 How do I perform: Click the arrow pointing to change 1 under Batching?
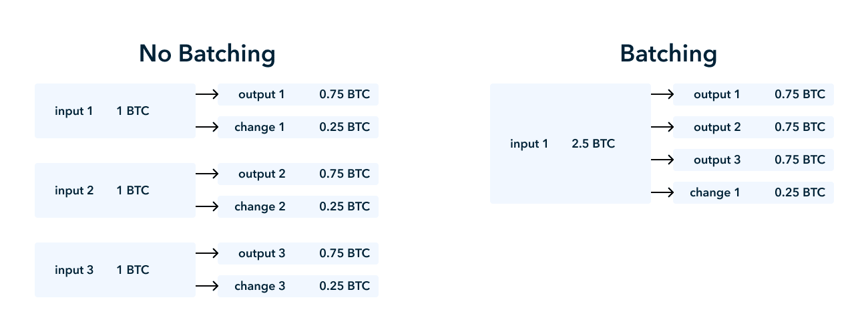tap(662, 193)
